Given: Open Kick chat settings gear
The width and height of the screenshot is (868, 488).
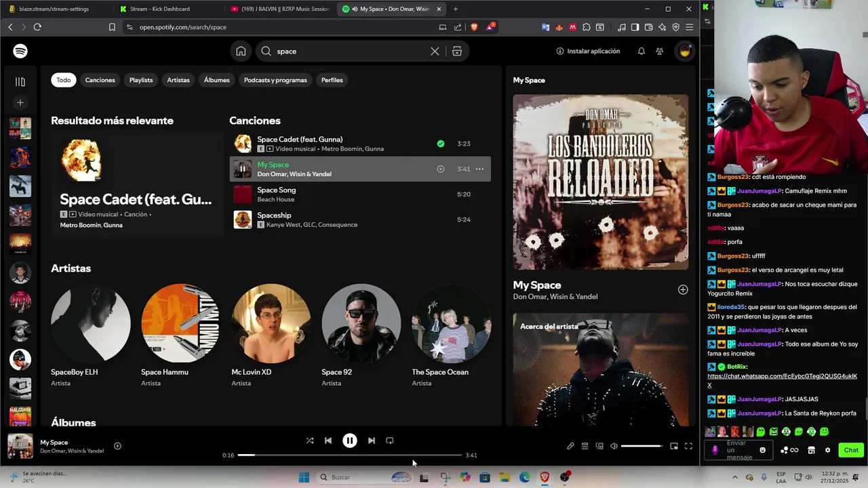Looking at the screenshot, I should [x=827, y=450].
